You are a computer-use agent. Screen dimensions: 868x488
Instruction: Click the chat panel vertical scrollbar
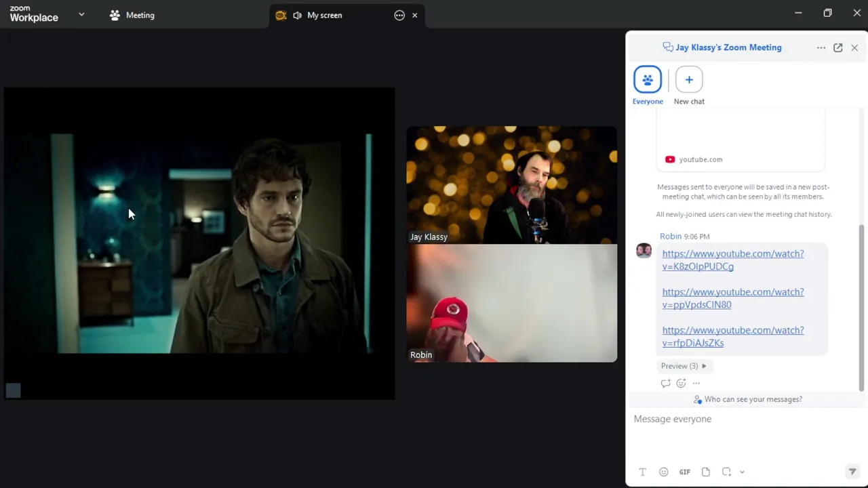[x=862, y=308]
